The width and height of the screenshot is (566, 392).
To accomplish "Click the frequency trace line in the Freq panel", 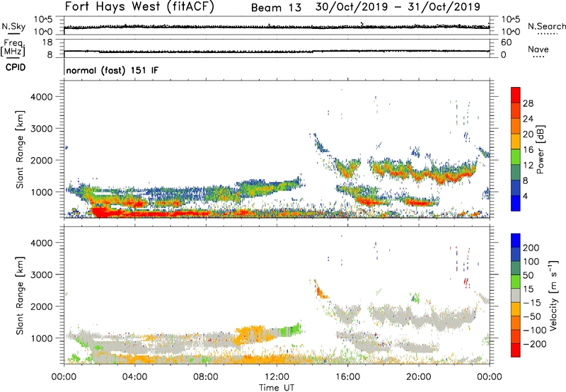I will [277, 51].
